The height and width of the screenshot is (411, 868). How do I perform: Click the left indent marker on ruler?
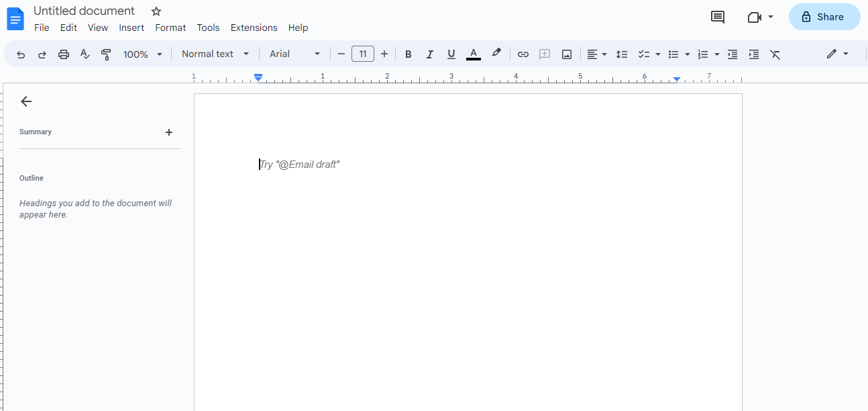pos(258,79)
